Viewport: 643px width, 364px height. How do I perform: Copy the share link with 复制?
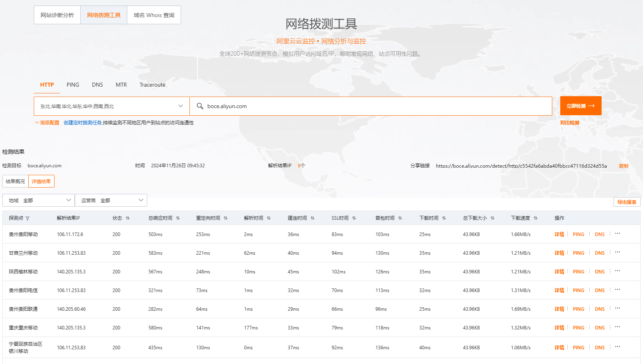(624, 166)
